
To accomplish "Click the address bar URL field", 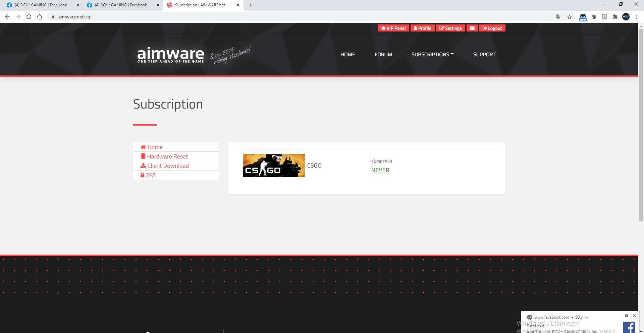I will pos(302,17).
